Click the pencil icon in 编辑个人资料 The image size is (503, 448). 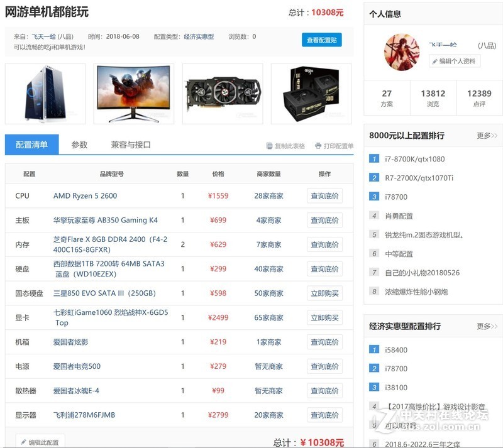pos(434,61)
